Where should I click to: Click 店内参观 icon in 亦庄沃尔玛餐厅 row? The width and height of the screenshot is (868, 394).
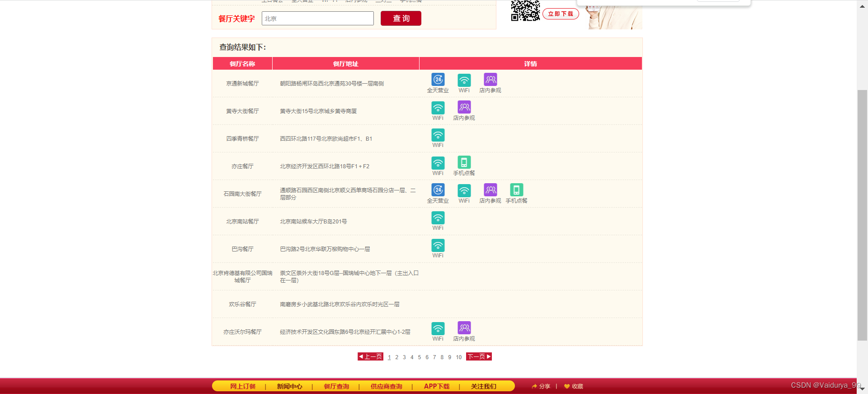pos(464,328)
